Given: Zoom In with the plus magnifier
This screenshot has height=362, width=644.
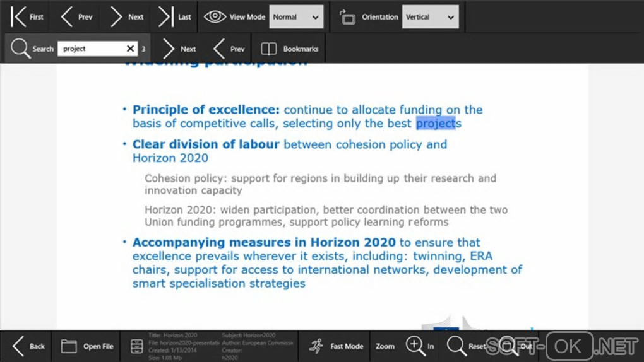Looking at the screenshot, I should 420,346.
